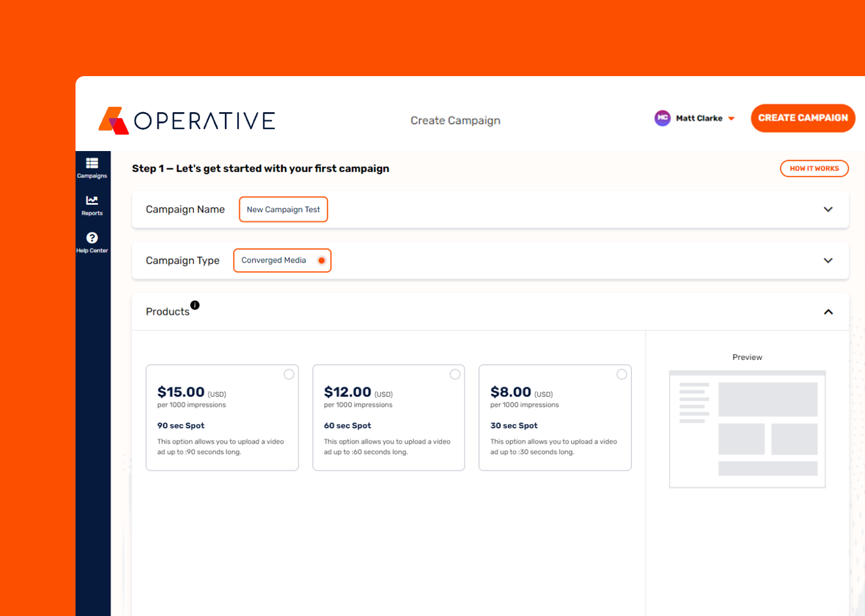Image resolution: width=865 pixels, height=616 pixels.
Task: Click the Operative logo
Action: 186,120
